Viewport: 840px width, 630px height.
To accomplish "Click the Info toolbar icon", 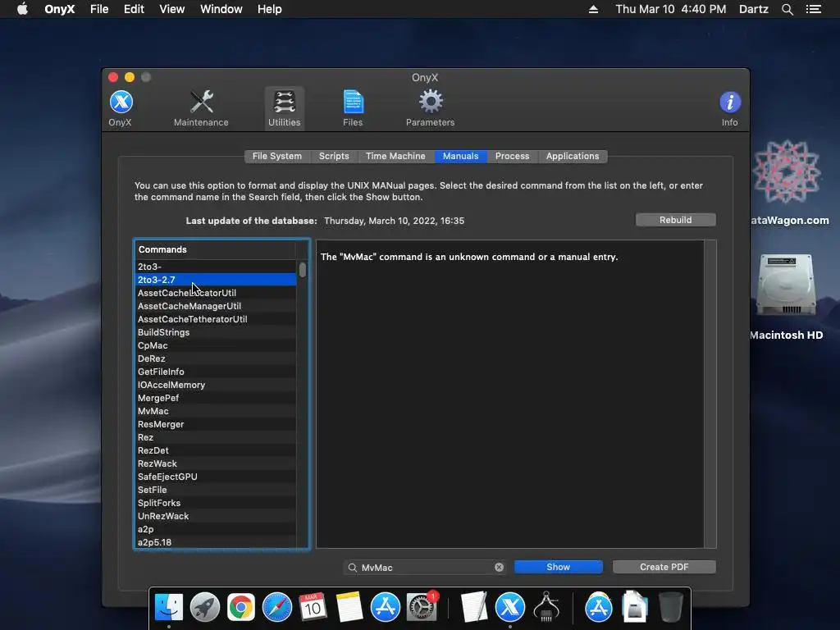I will click(729, 108).
